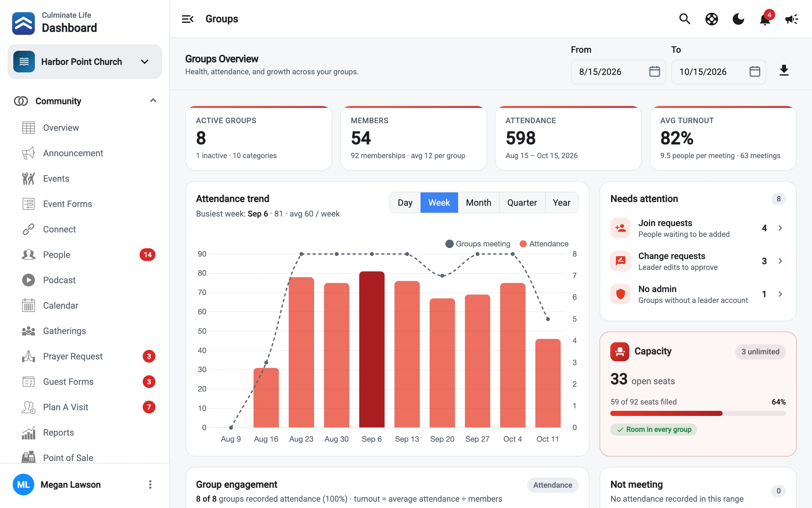Expand Change requests row chevron
This screenshot has width=812, height=508.
coord(780,261)
